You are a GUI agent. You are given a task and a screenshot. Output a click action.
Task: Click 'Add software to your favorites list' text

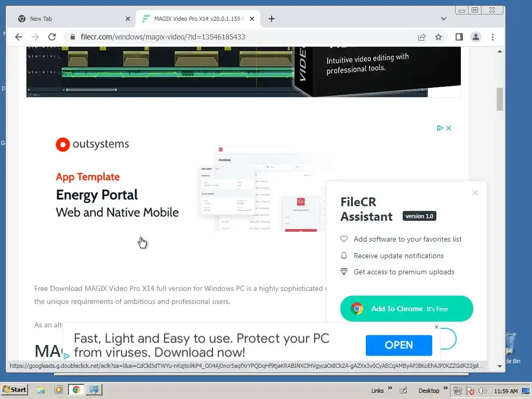[x=407, y=239]
